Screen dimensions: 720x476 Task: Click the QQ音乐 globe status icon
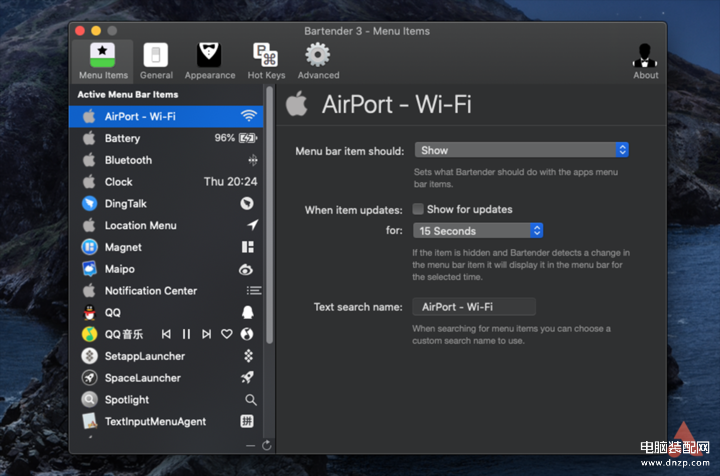tap(247, 334)
